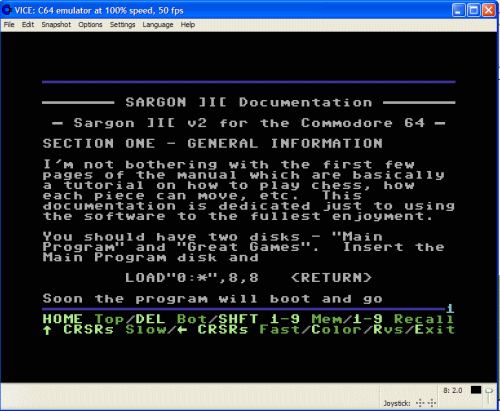500x411 pixels.
Task: Open the Snapshot menu
Action: 56,25
